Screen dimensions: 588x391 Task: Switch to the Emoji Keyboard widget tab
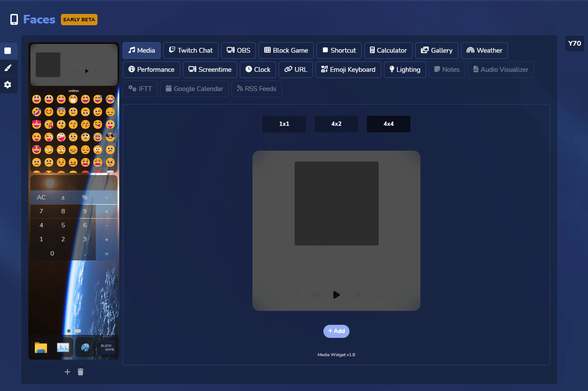(x=348, y=70)
